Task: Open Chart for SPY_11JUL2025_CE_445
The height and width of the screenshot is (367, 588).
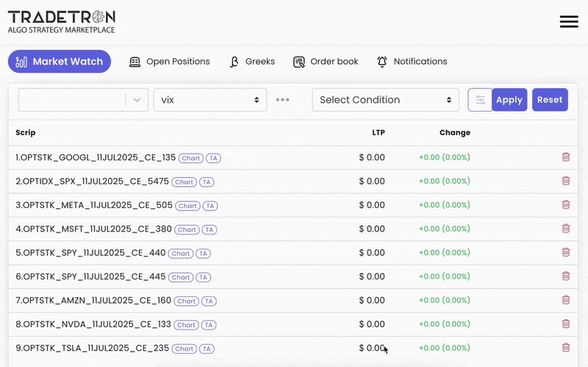Action: 181,277
